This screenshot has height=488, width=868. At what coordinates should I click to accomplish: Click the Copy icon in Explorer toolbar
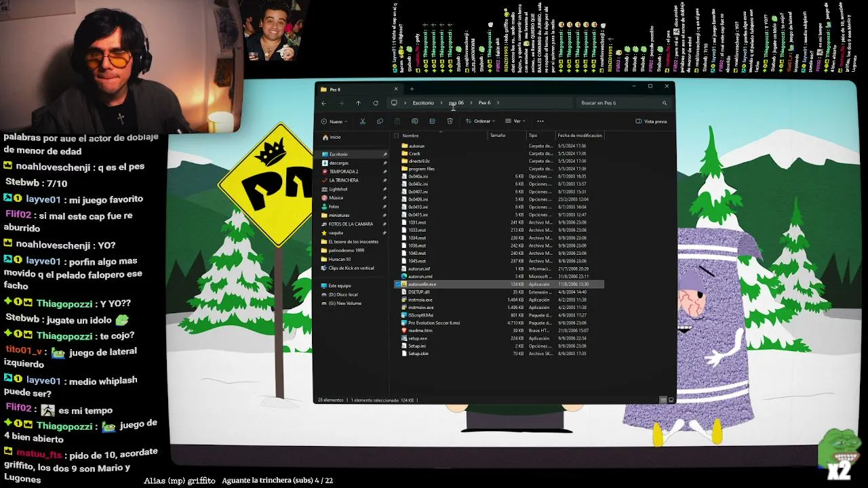click(380, 121)
